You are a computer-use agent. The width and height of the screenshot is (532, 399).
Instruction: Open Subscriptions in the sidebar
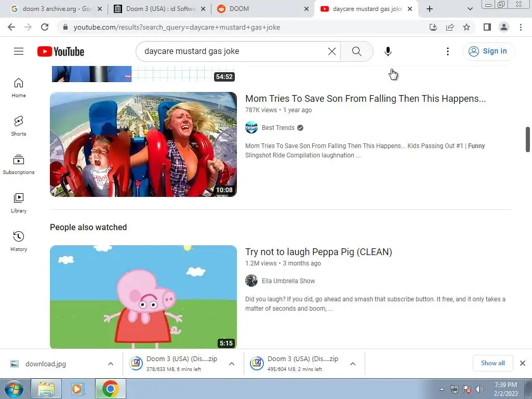pyautogui.click(x=19, y=164)
